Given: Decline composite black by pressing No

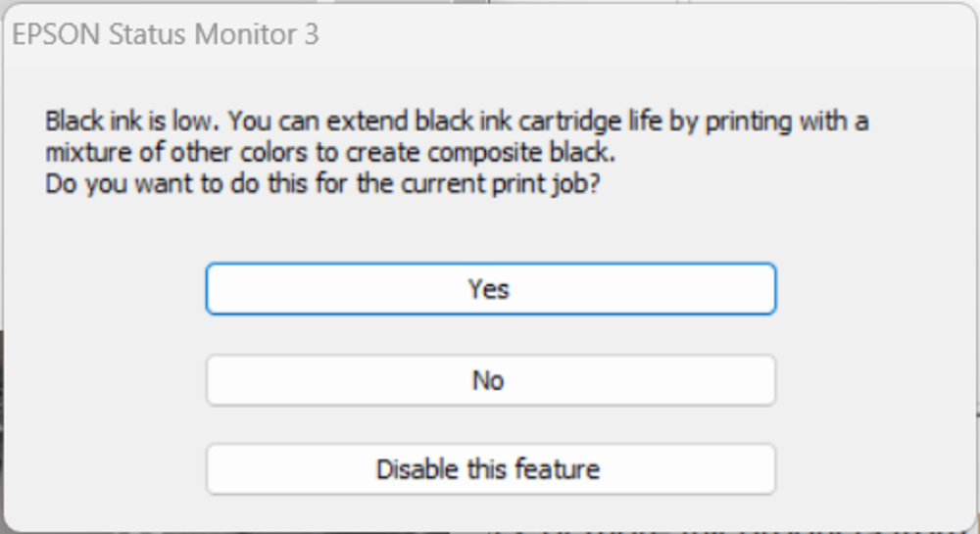Looking at the screenshot, I should (x=490, y=380).
